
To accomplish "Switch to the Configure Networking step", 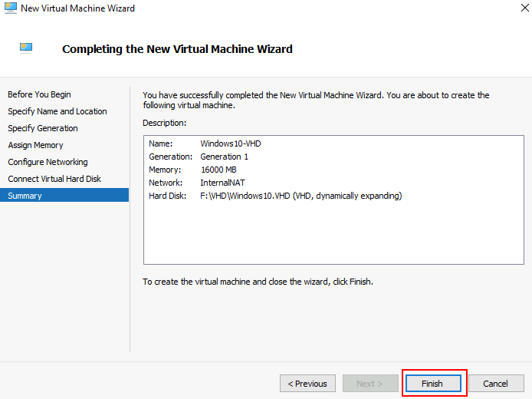I will click(48, 162).
